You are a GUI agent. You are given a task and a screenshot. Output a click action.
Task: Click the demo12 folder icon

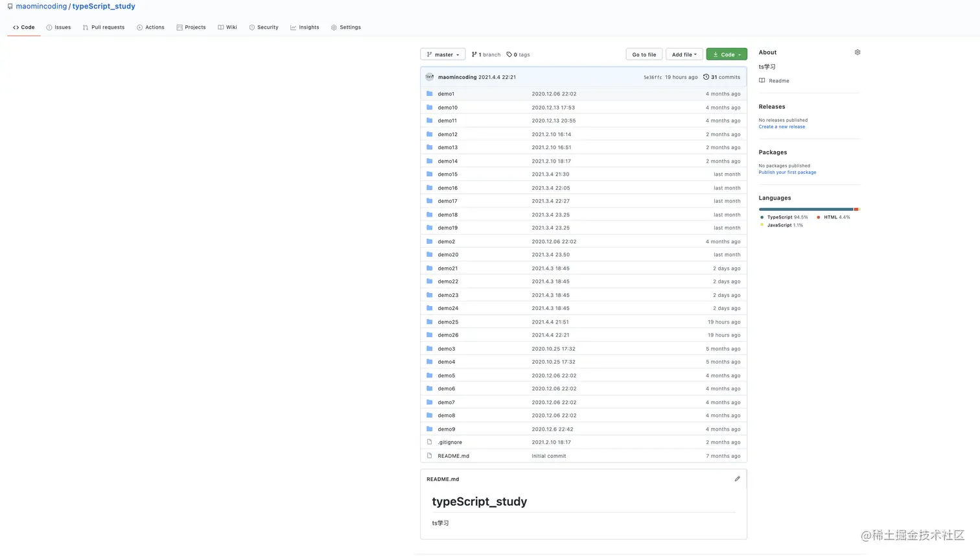(429, 134)
